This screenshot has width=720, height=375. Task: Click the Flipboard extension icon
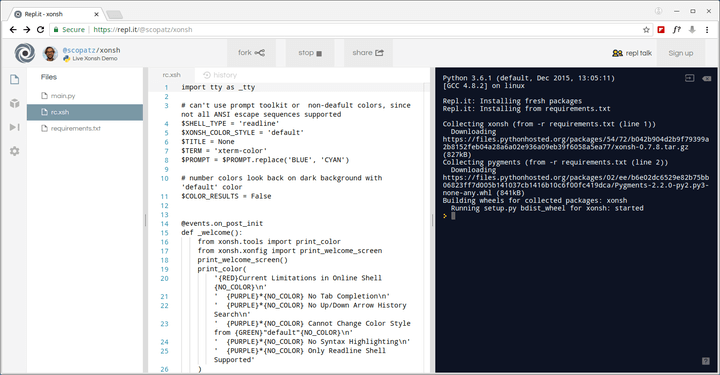click(661, 30)
